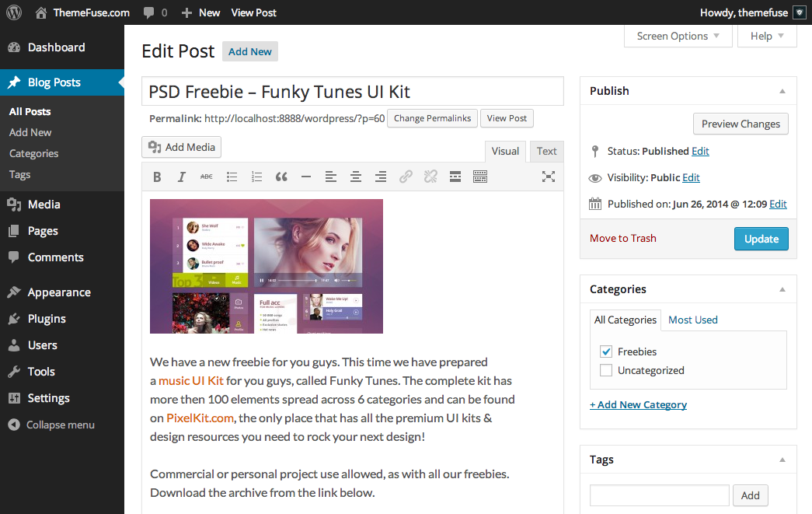Expand the Help dropdown
This screenshot has height=514, width=812.
point(767,36)
